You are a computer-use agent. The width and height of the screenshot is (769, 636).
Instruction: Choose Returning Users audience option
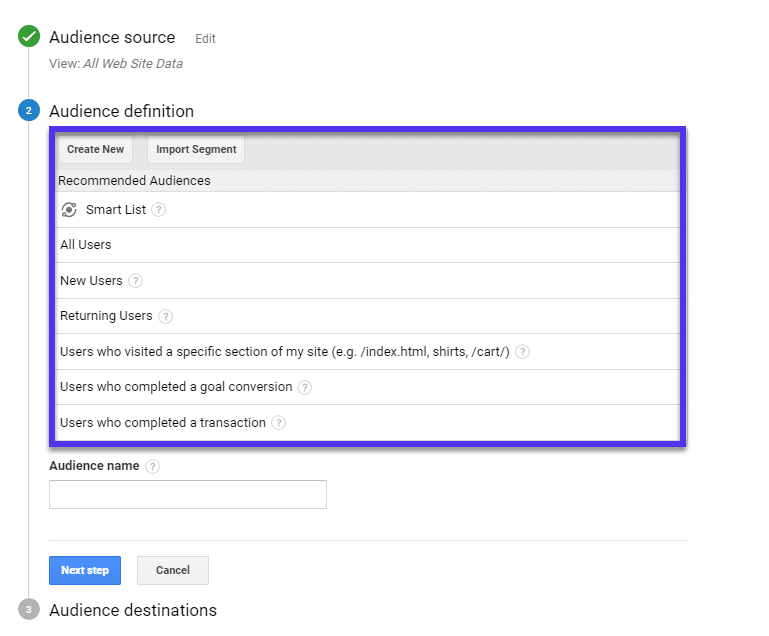[106, 316]
